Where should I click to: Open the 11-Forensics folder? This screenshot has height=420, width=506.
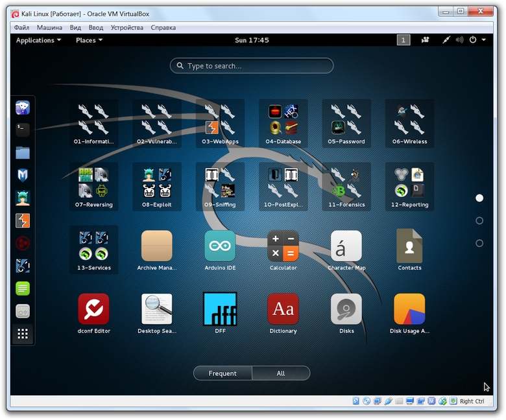[346, 187]
